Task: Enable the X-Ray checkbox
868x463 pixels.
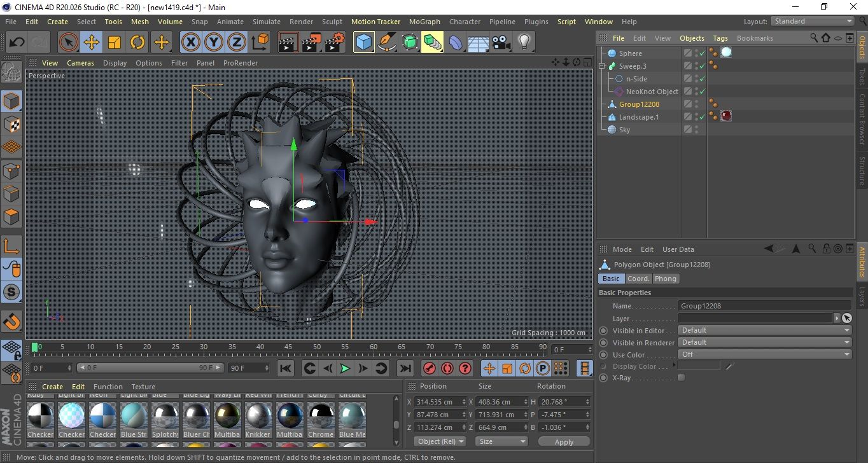Action: pos(682,378)
